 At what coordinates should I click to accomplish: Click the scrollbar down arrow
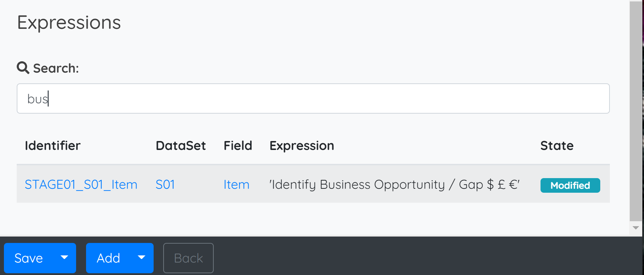636,228
